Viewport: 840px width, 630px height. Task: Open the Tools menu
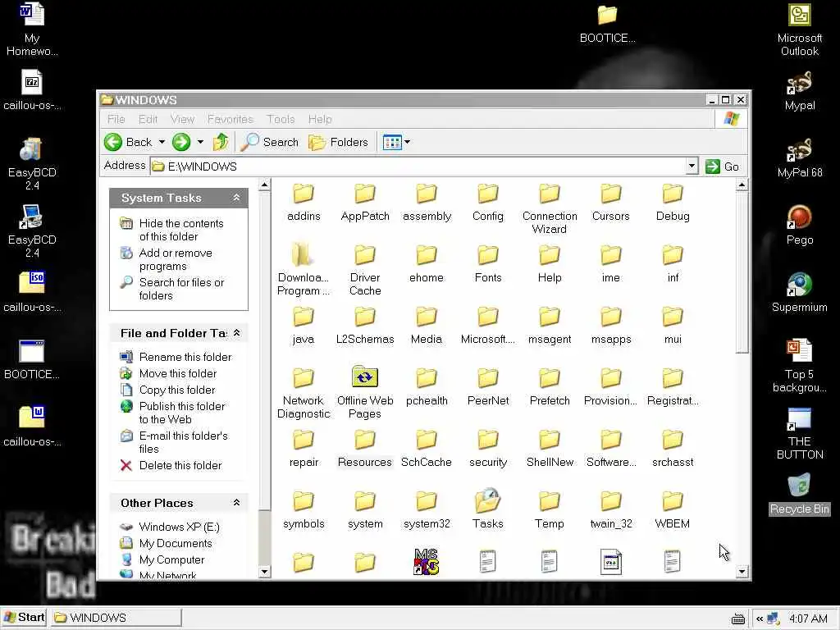click(281, 119)
